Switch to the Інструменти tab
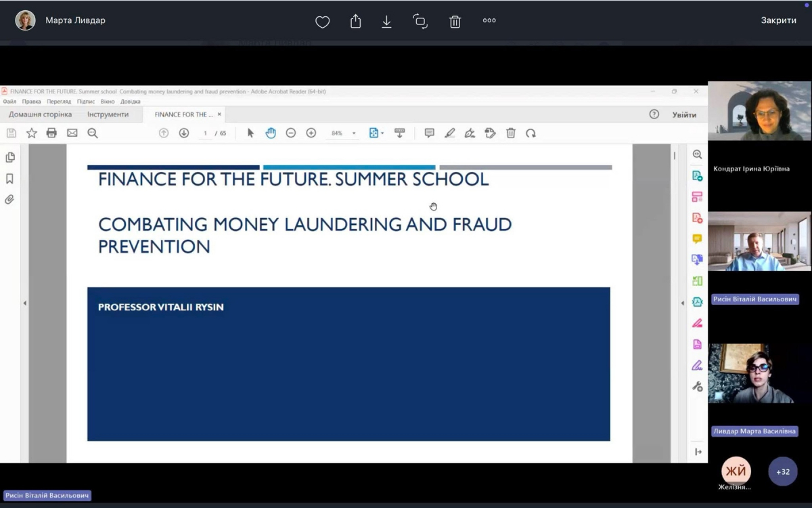 click(x=108, y=114)
